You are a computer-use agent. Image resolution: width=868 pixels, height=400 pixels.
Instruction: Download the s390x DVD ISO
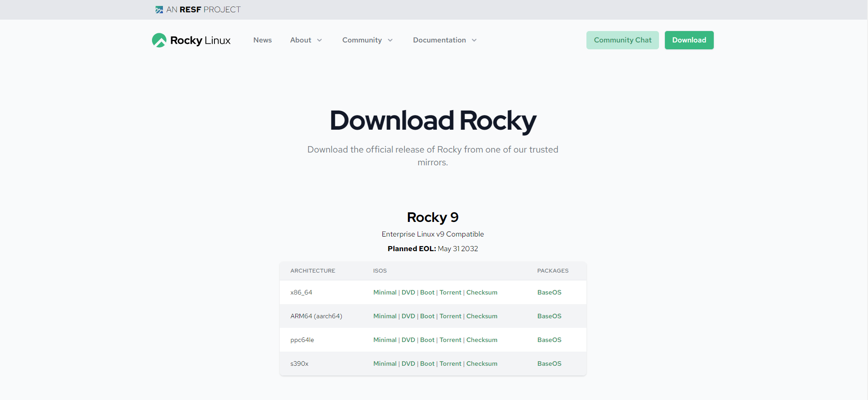(x=408, y=363)
